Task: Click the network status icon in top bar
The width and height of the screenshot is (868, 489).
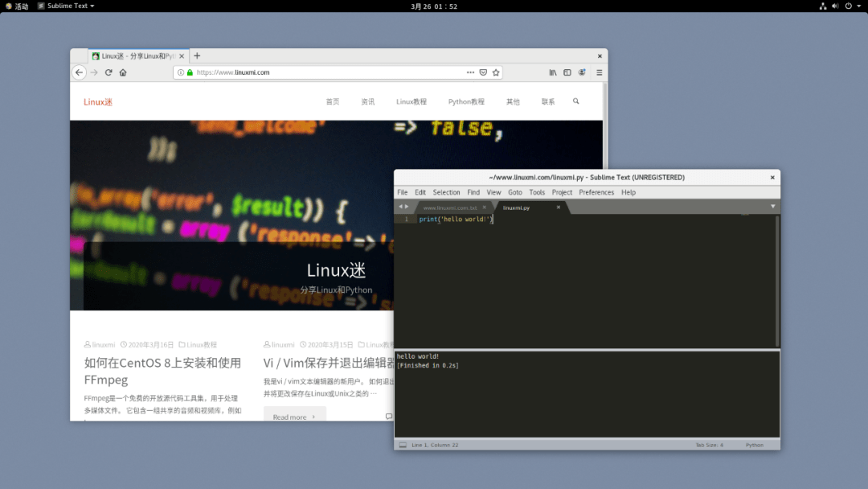Action: [823, 6]
